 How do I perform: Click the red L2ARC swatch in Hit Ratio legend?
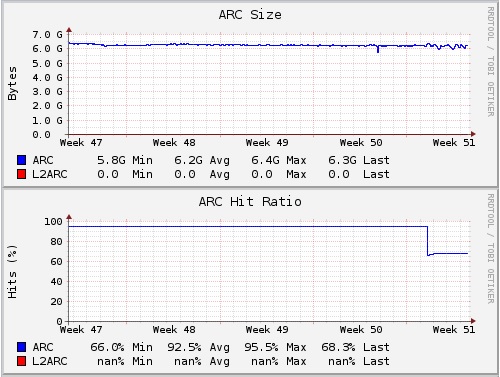[x=22, y=361]
